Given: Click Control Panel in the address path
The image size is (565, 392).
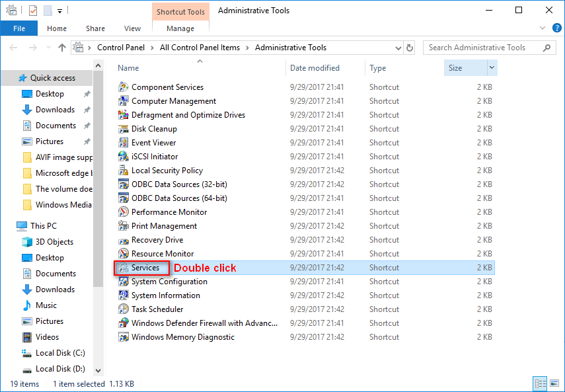Looking at the screenshot, I should pyautogui.click(x=121, y=48).
